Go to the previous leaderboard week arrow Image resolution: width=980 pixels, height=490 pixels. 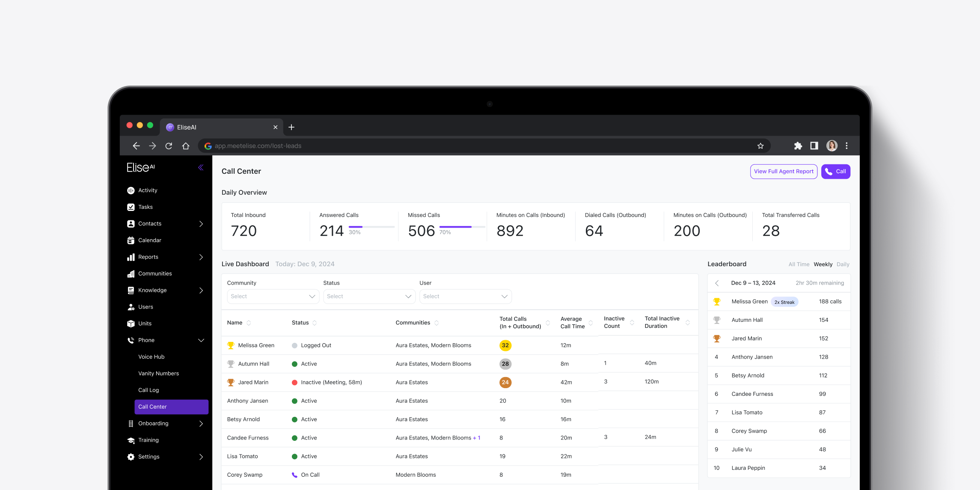717,283
